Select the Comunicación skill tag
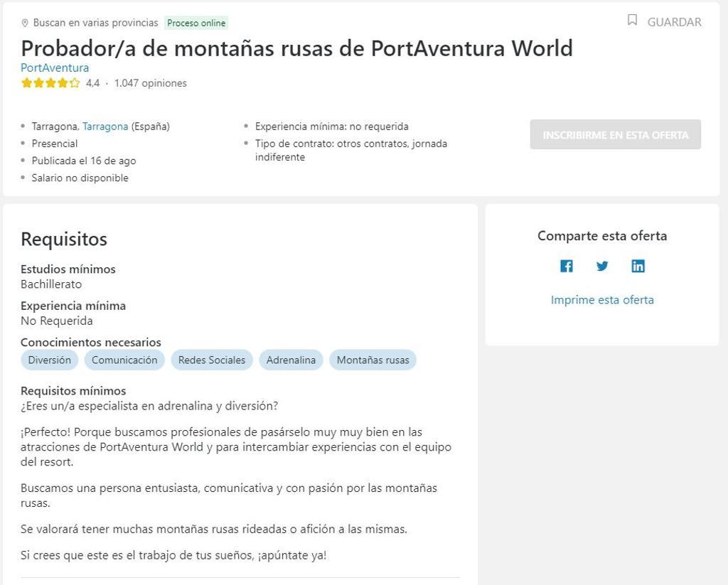728x585 pixels. [x=124, y=360]
